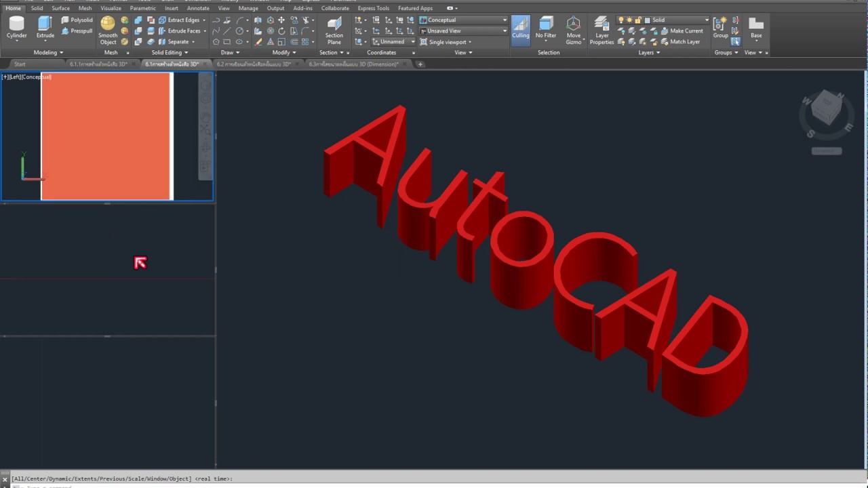Run the Separate solid command

click(174, 42)
